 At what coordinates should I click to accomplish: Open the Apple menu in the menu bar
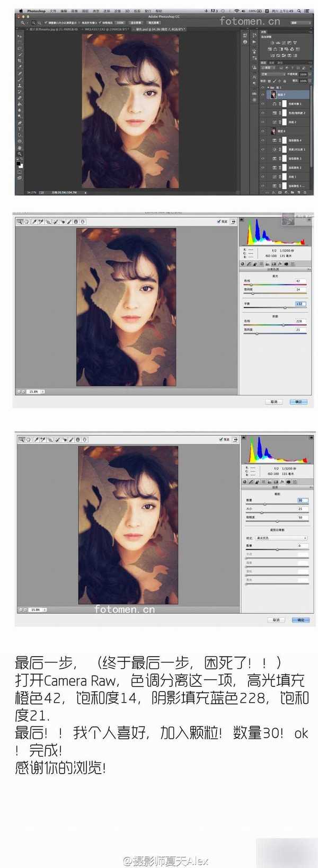click(21, 11)
